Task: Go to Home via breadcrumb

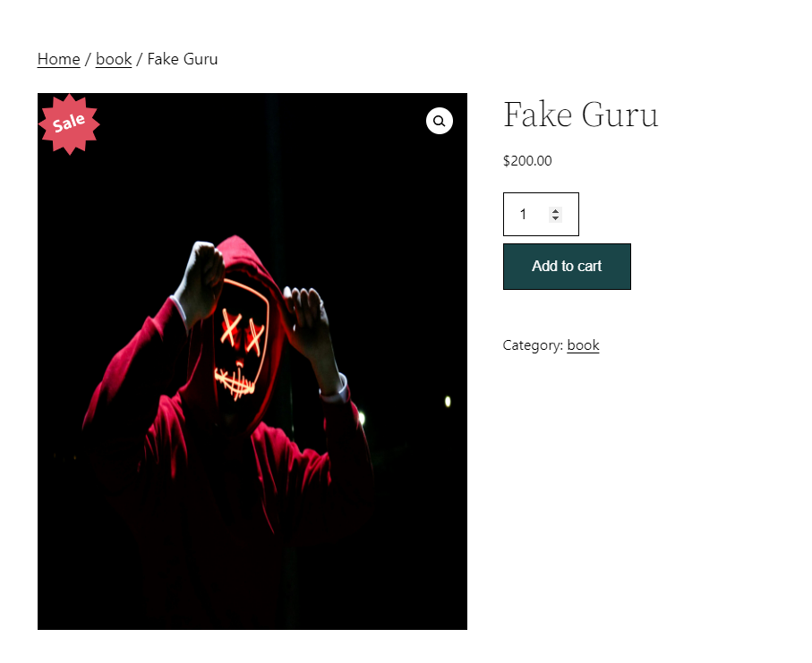Action: (x=58, y=59)
